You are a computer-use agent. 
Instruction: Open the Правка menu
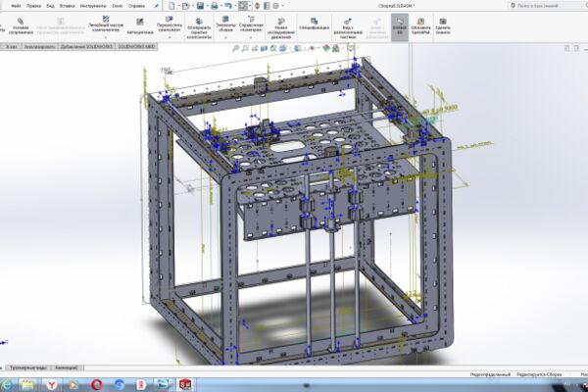point(33,6)
